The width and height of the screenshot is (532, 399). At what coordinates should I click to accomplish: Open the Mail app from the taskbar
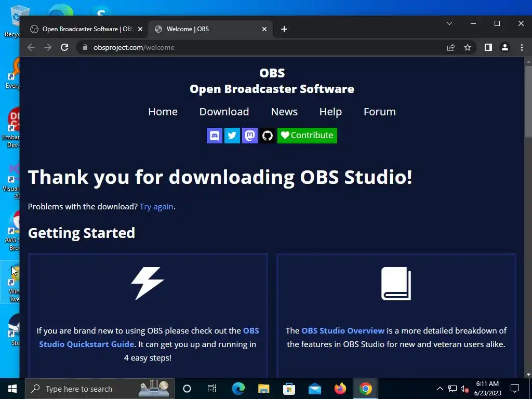click(x=314, y=389)
